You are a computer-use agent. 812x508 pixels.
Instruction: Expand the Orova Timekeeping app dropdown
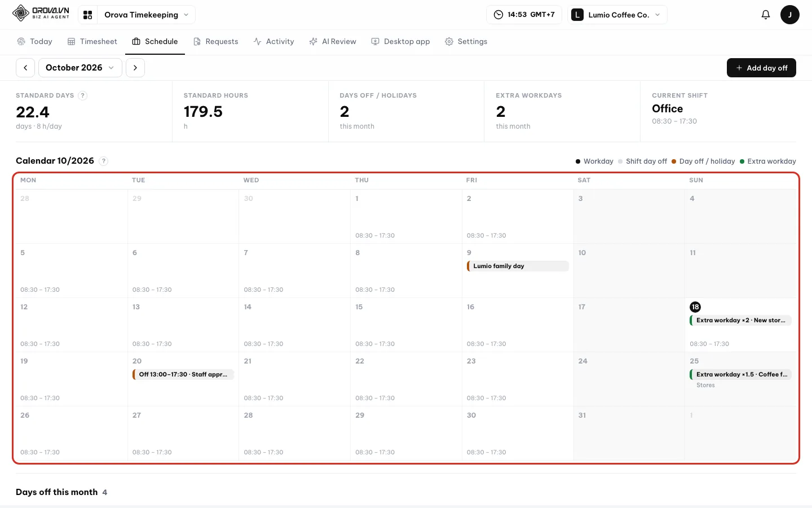(146, 15)
